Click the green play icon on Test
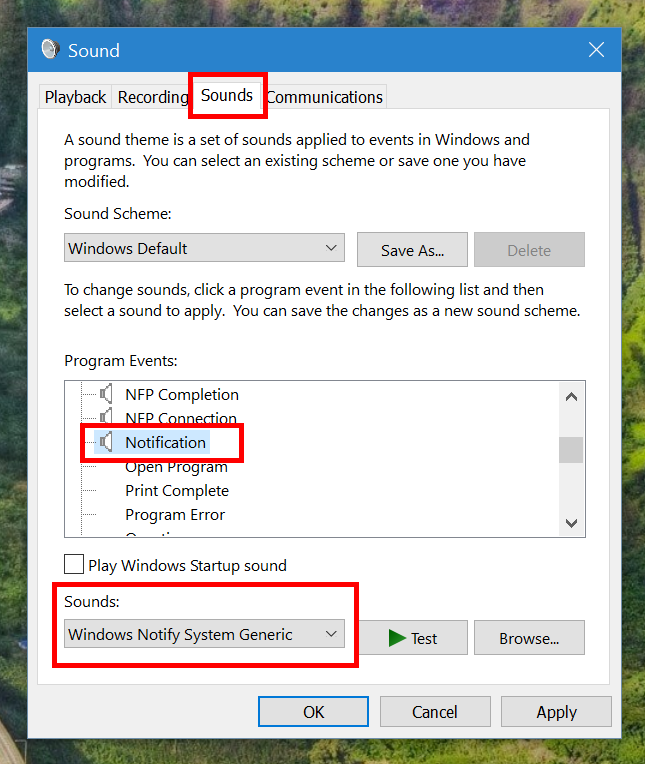645x764 pixels. coord(397,638)
